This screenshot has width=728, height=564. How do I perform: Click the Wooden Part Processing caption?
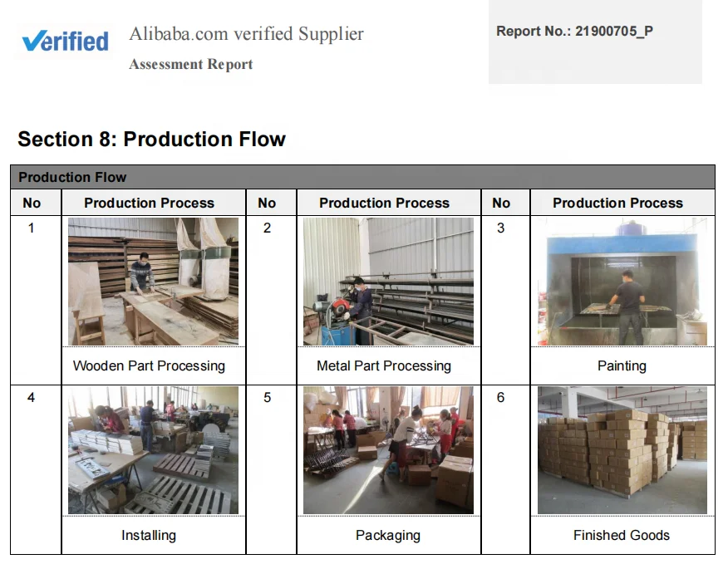point(149,365)
